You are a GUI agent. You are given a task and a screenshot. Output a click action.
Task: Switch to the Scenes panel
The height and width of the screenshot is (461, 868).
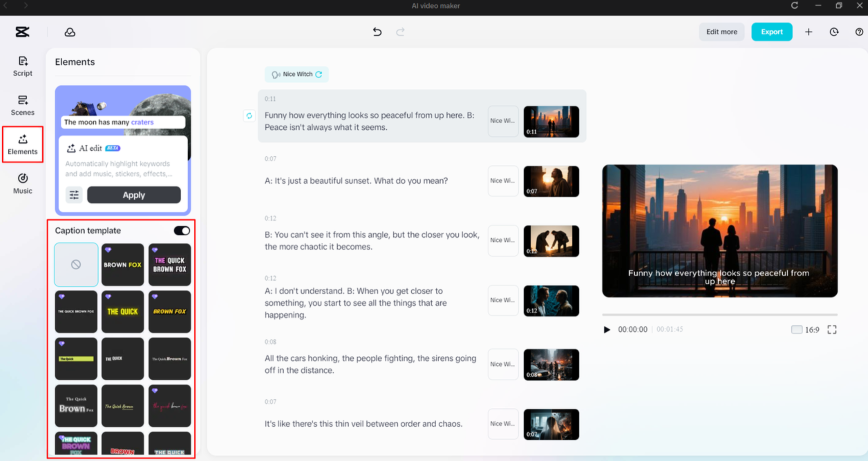22,106
